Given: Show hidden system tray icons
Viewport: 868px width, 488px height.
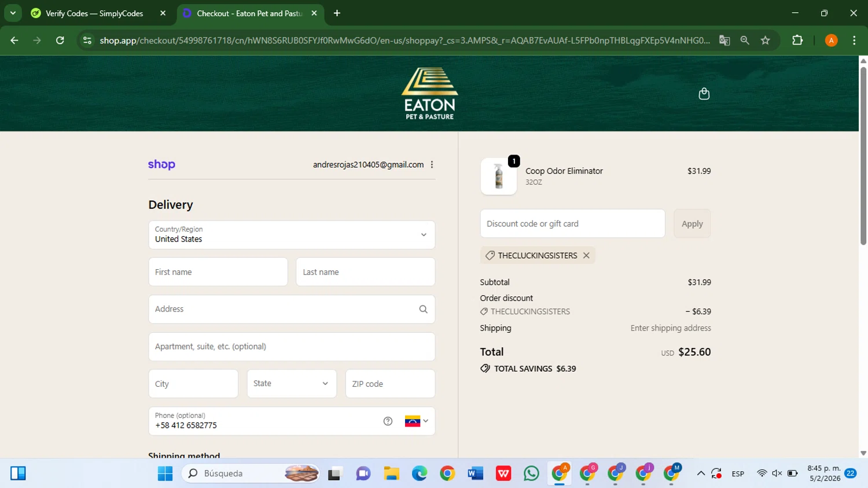Looking at the screenshot, I should [701, 474].
